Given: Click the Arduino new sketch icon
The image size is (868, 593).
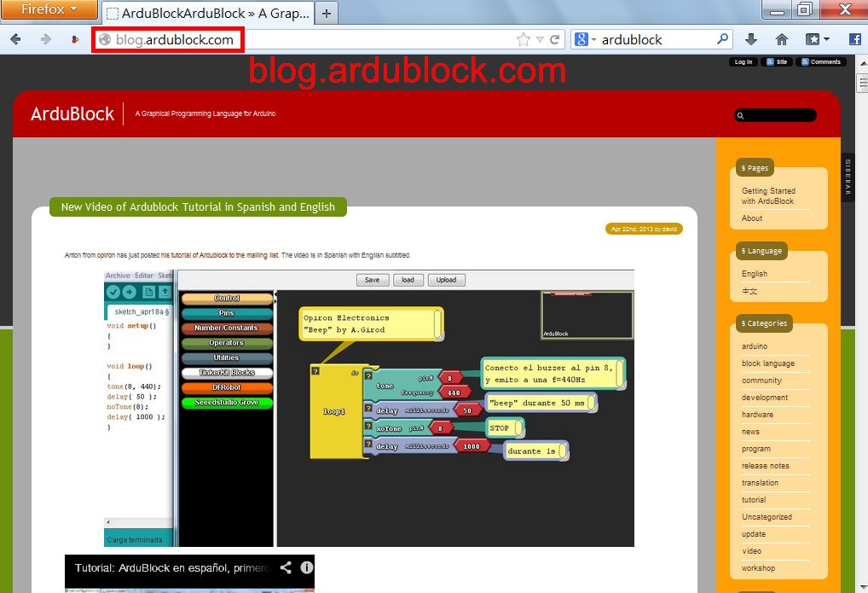Looking at the screenshot, I should (149, 292).
